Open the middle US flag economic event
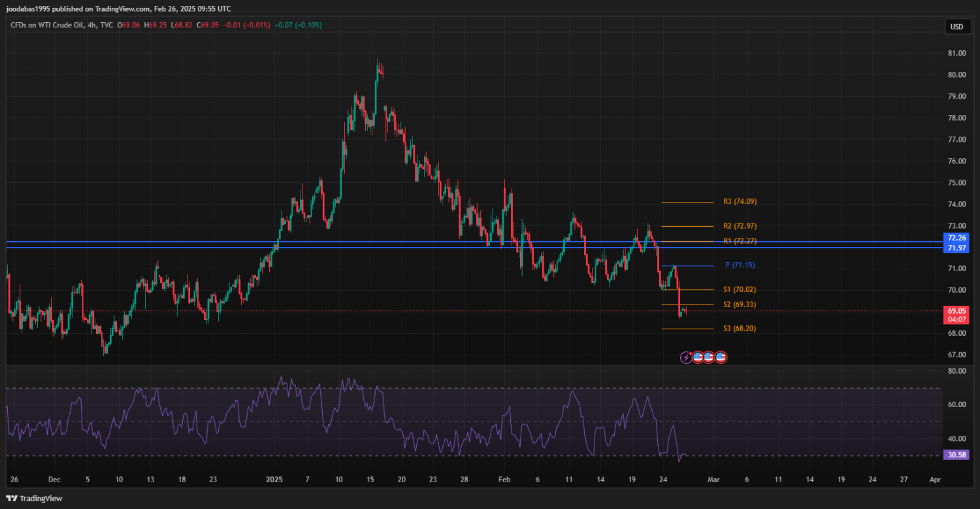This screenshot has width=980, height=509. coord(710,357)
